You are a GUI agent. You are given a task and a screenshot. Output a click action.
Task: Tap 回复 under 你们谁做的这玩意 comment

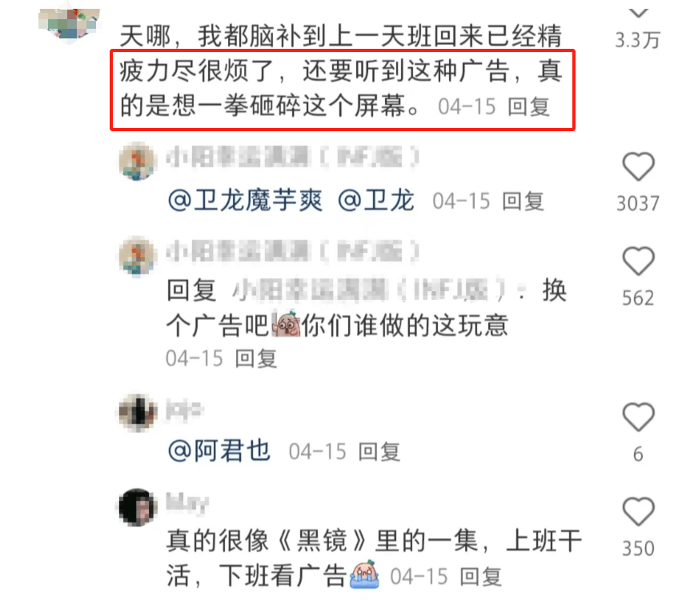[256, 358]
